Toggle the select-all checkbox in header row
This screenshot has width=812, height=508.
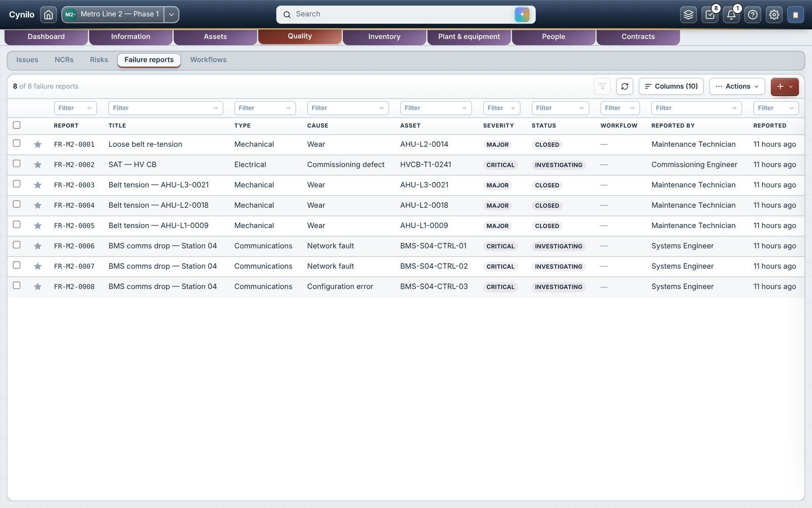[17, 125]
